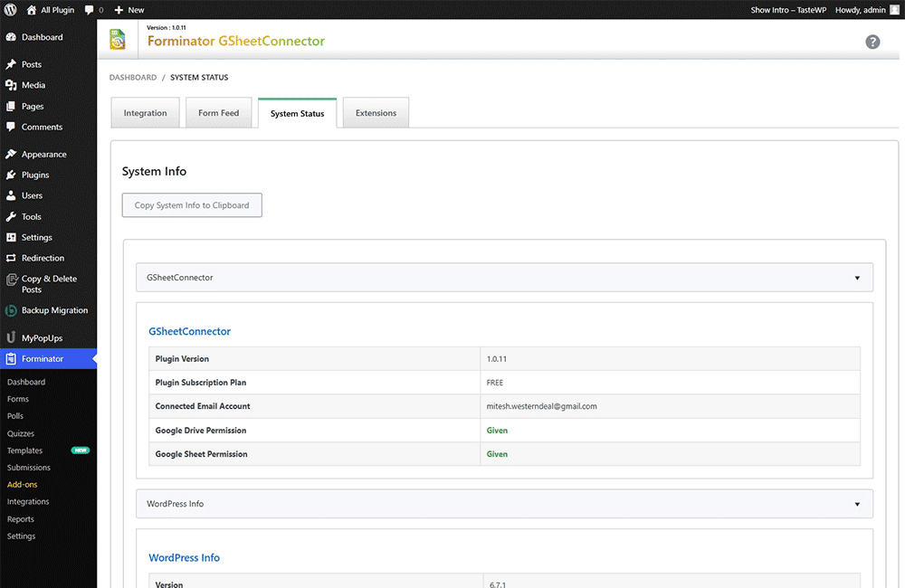Open Forminator Forms submenu item
The image size is (905, 588).
[18, 399]
